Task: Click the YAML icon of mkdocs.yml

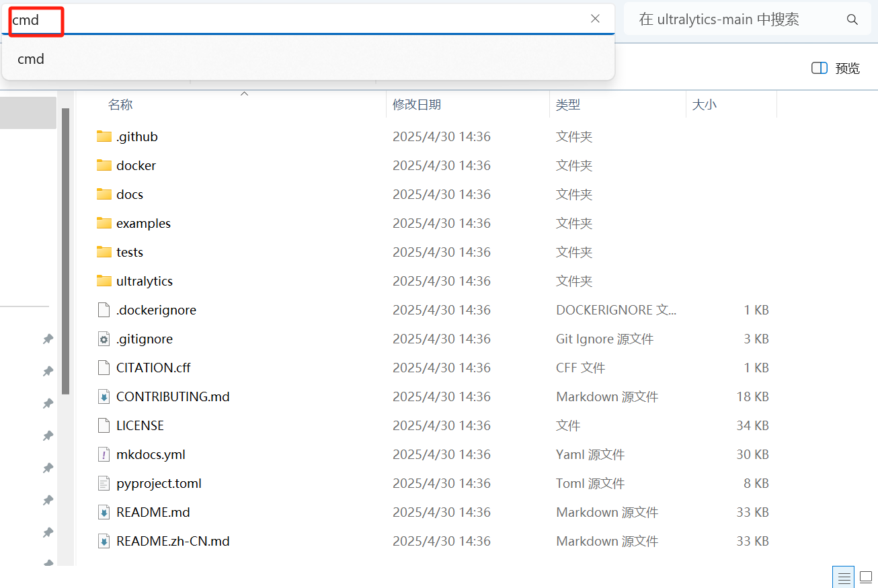Action: pyautogui.click(x=104, y=454)
